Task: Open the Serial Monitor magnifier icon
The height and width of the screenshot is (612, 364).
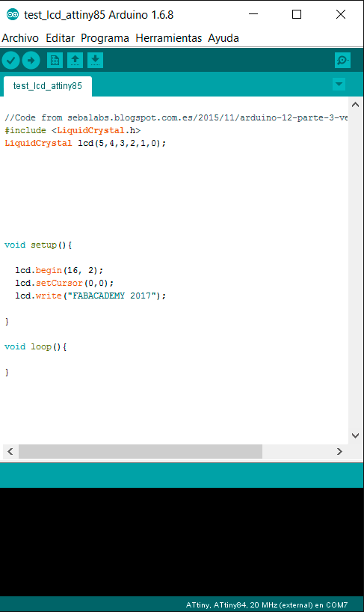Action: 342,61
